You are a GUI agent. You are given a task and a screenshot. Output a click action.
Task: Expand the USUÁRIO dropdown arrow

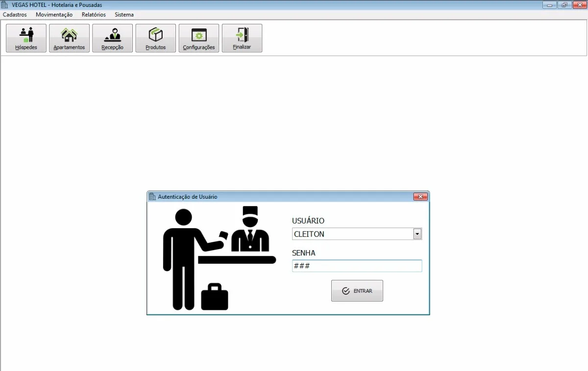tap(417, 234)
